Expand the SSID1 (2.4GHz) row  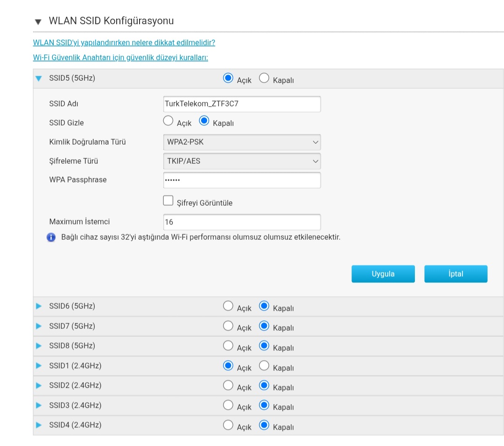coord(39,366)
